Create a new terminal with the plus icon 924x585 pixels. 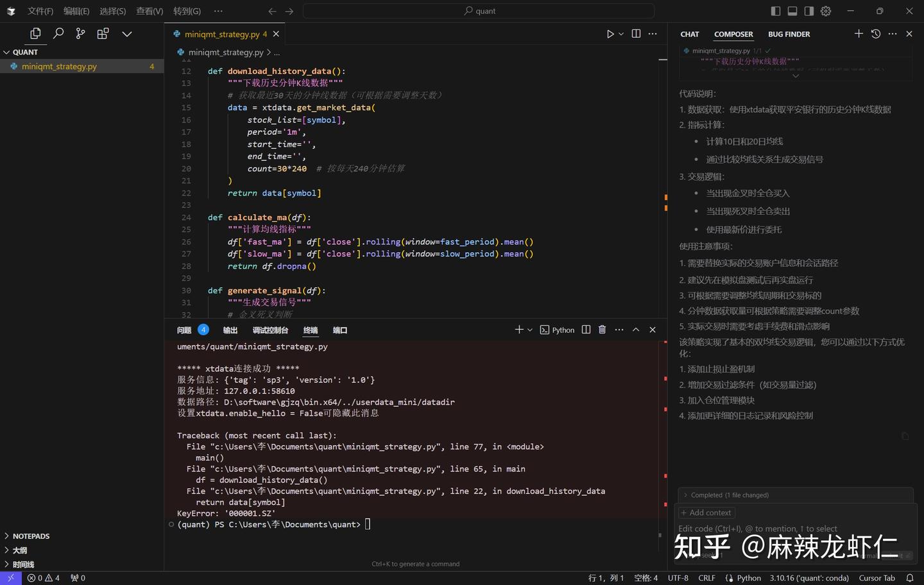tap(519, 330)
